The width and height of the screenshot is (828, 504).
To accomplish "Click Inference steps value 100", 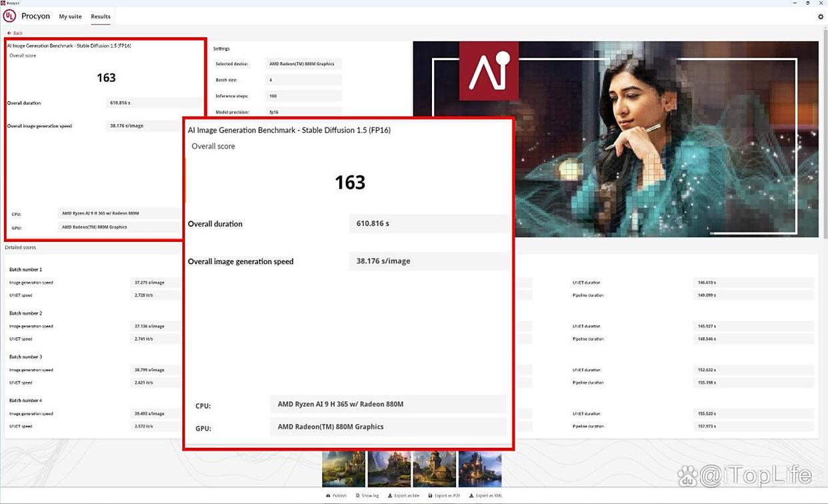I will pos(303,96).
